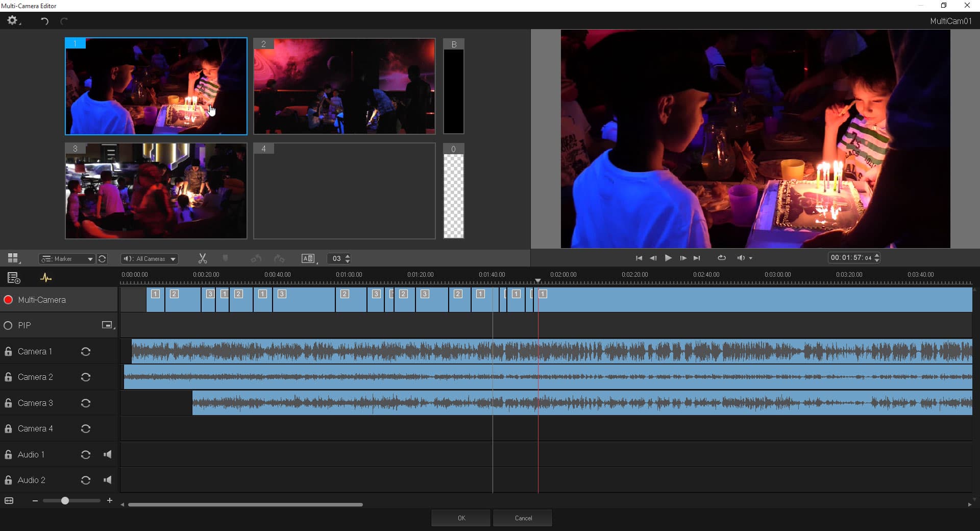Viewport: 980px width, 531px height.
Task: Open the source manager icon
Action: (14, 278)
